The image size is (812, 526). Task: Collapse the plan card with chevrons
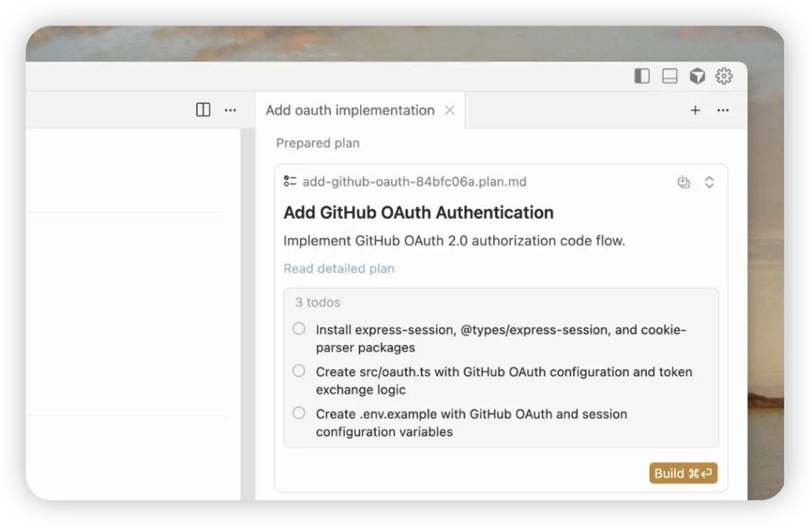[x=710, y=182]
